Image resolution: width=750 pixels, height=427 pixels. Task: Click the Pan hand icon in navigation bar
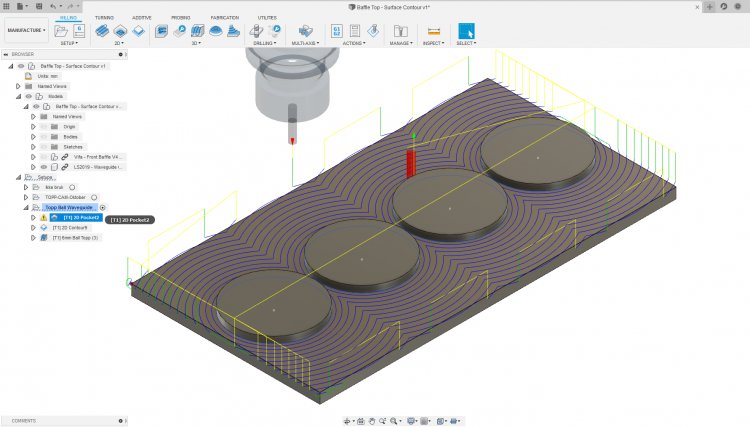coord(372,421)
